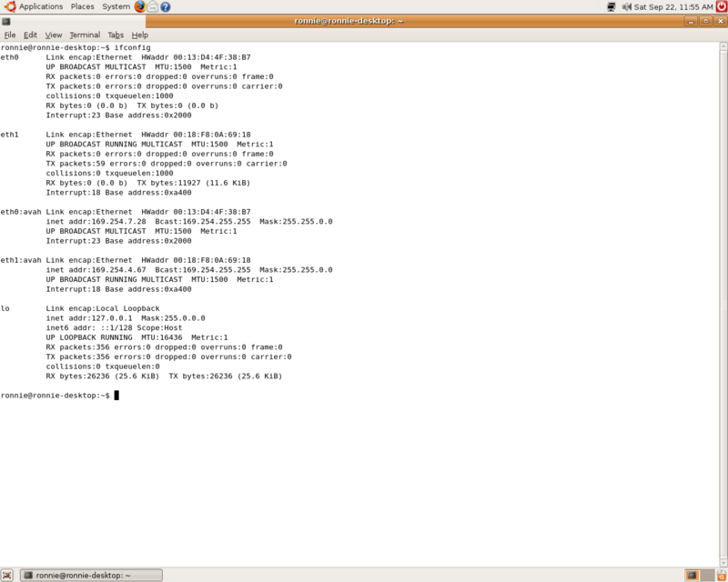The image size is (728, 582).
Task: Launch the Firefox web browser icon
Action: pos(140,6)
